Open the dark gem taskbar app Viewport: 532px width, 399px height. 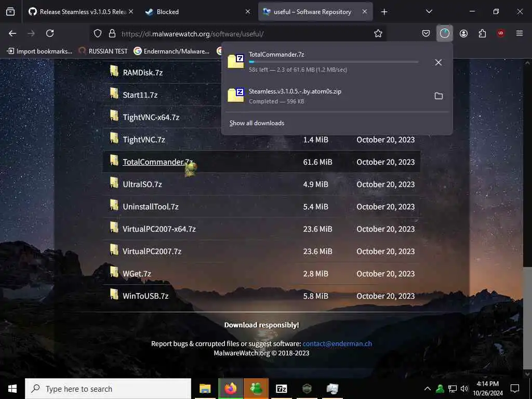[x=307, y=389]
